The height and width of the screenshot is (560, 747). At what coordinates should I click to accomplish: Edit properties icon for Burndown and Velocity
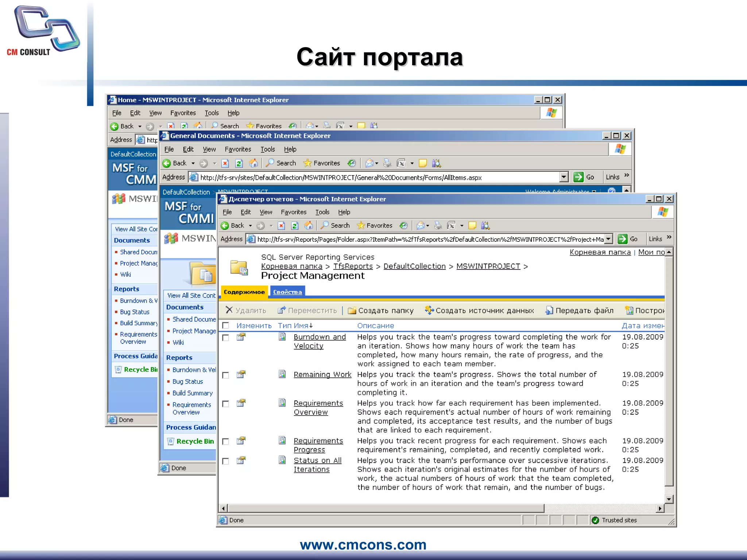pyautogui.click(x=241, y=337)
